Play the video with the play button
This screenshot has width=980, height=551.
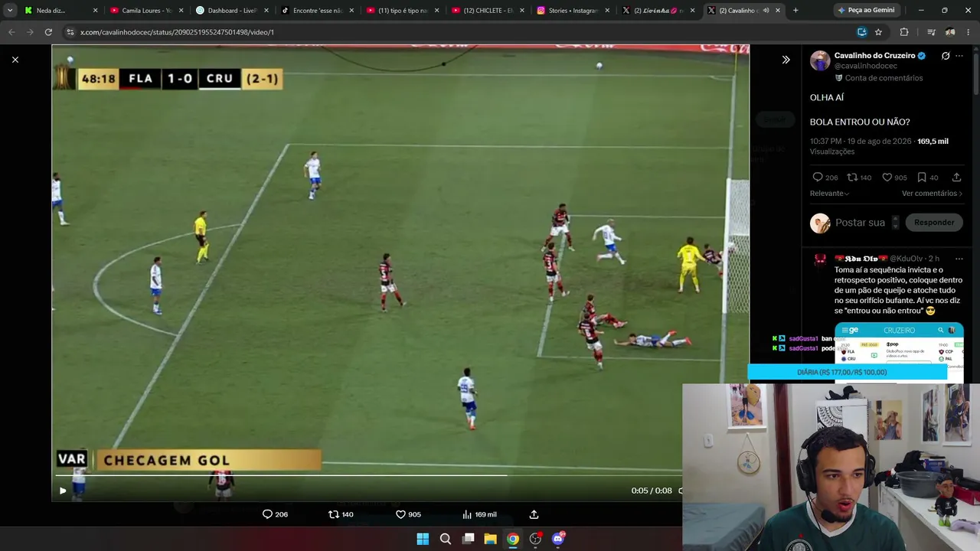[63, 491]
